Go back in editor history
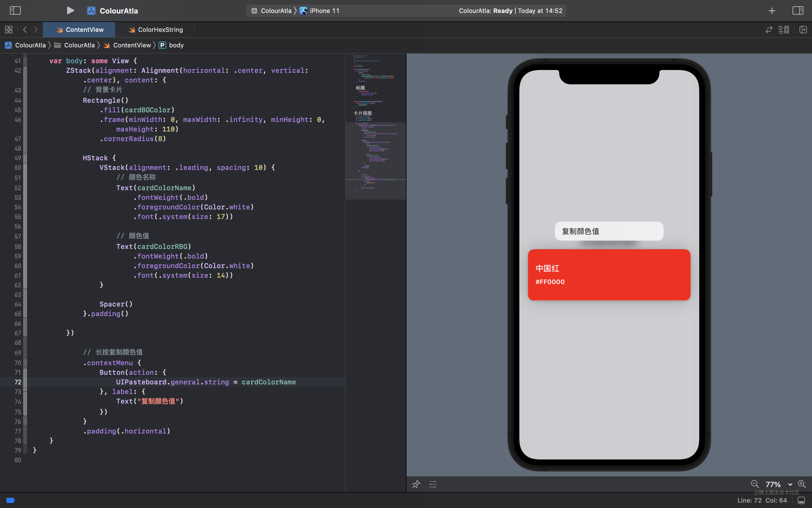Screen dimensions: 812x508 (x=25, y=30)
